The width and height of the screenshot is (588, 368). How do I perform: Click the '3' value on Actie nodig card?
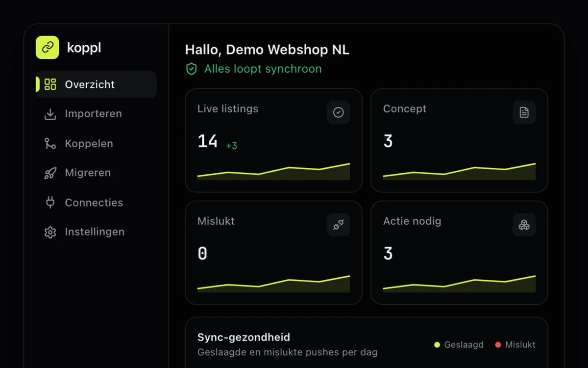coord(388,254)
